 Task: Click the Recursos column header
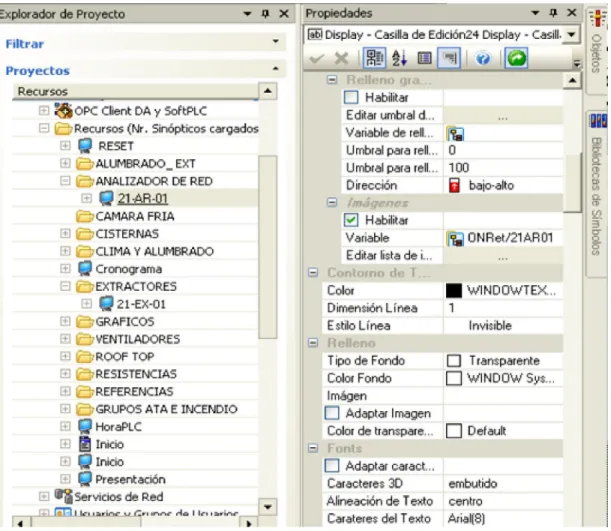pyautogui.click(x=135, y=92)
